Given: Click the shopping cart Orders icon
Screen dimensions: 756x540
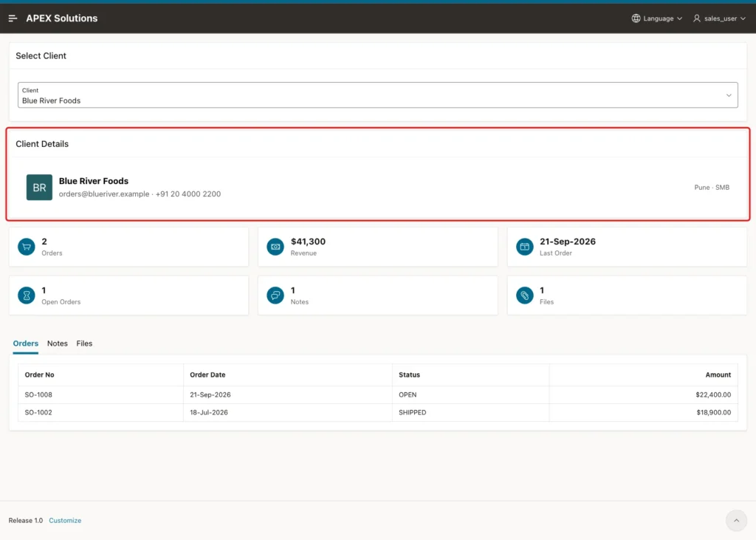Looking at the screenshot, I should pos(27,247).
